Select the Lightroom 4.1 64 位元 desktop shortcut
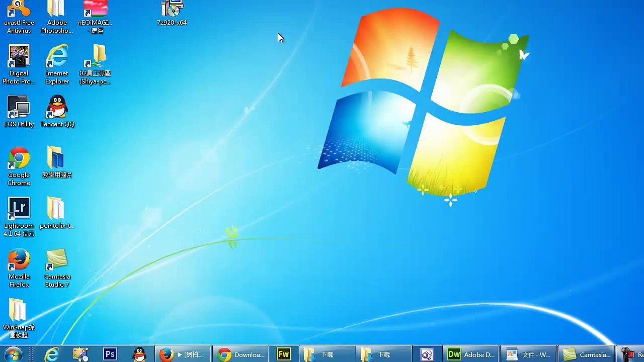 coord(19,217)
